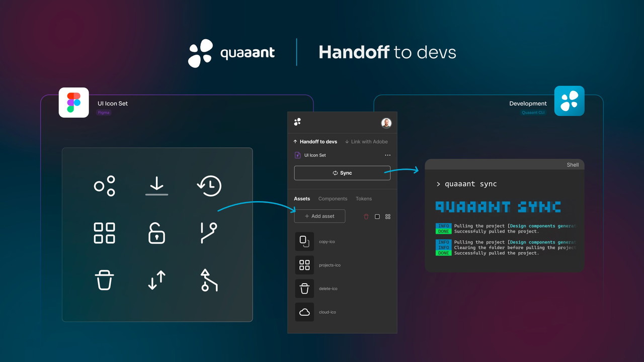The image size is (644, 362).
Task: Click the Figma app icon
Action: coord(73,103)
